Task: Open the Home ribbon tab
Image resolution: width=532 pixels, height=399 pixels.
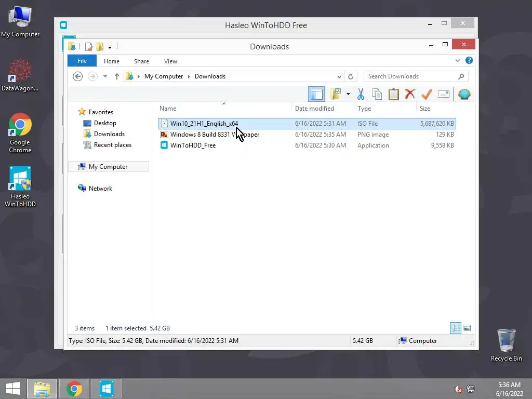Action: pyautogui.click(x=112, y=61)
